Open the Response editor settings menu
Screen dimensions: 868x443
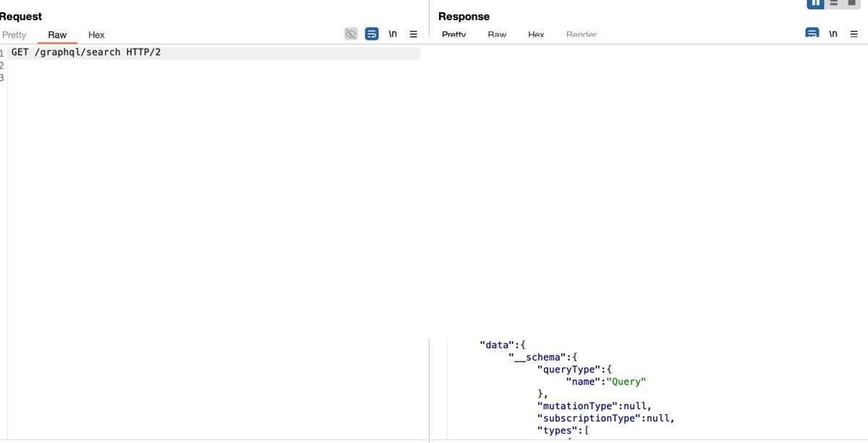tap(853, 33)
